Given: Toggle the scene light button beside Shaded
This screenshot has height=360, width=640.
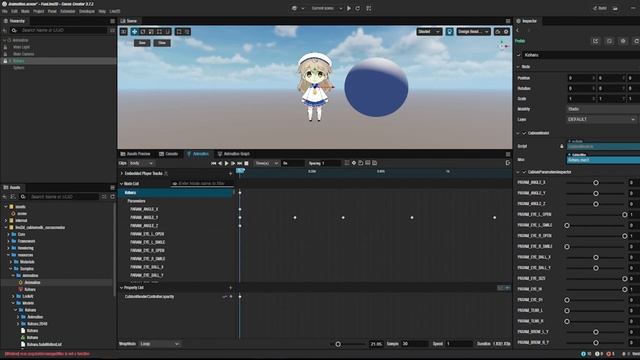Looking at the screenshot, I should (x=449, y=31).
